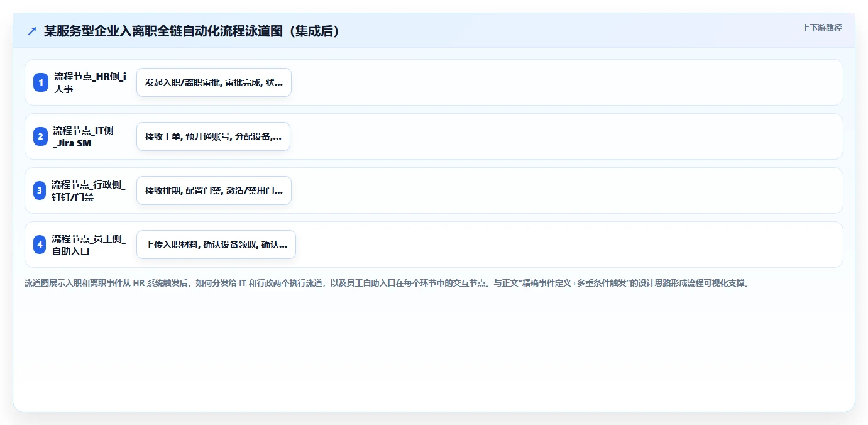Screen dimensions: 868x425
Task: Expand the 接收排期, 配置门禁 node box
Action: pyautogui.click(x=214, y=190)
